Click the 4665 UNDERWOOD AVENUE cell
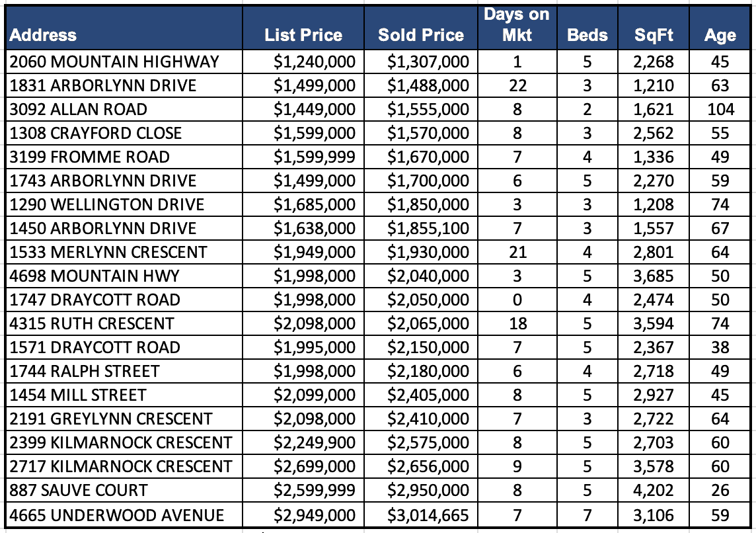The height and width of the screenshot is (533, 756). tap(117, 515)
